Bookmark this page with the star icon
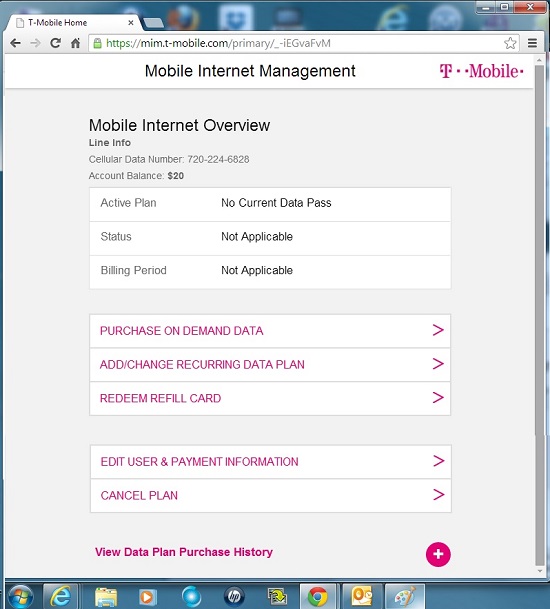The image size is (550, 609). pos(510,43)
